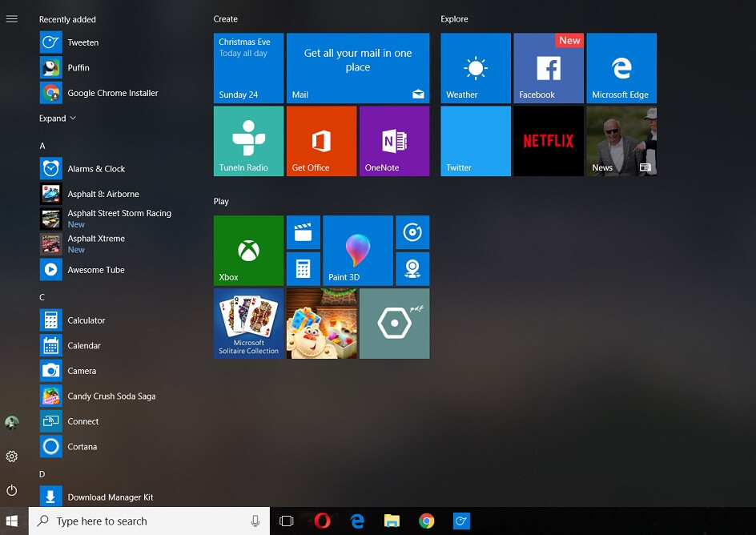
Task: Open the Paint 3D tile
Action: point(358,251)
